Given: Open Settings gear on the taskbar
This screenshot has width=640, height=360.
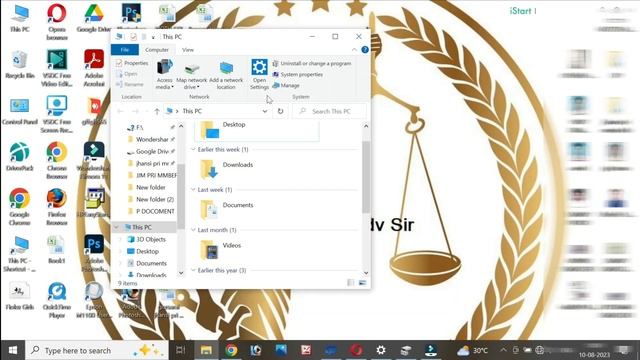Looking at the screenshot, I should pos(381,350).
